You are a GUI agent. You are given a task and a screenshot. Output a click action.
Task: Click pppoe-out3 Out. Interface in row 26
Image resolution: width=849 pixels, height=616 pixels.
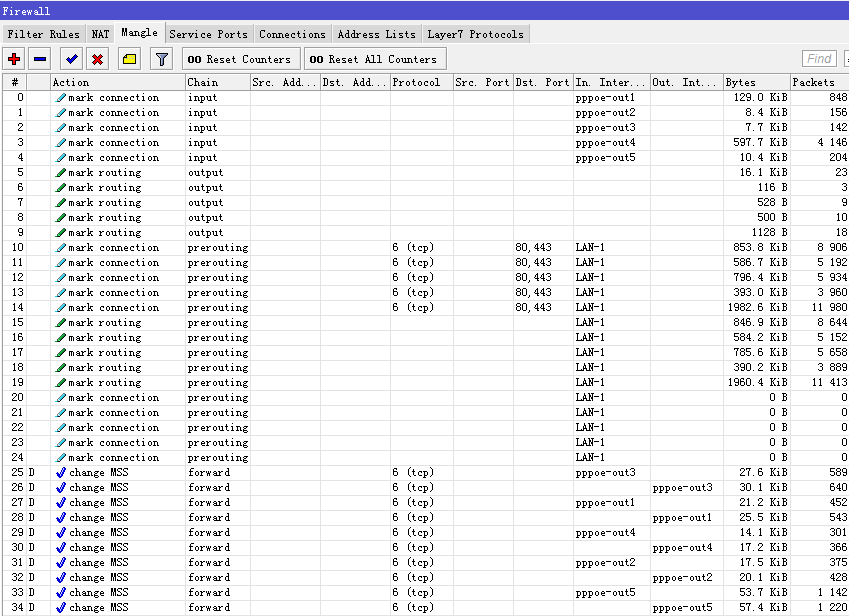682,488
